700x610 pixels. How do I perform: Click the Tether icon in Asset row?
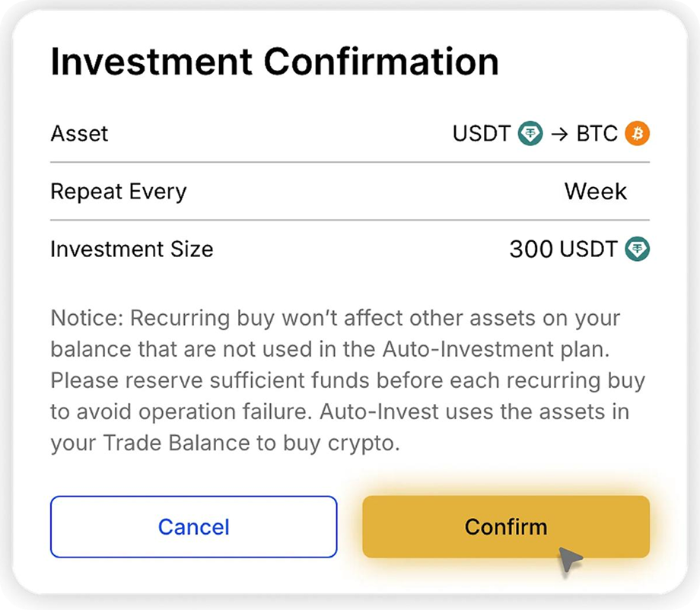(x=530, y=134)
